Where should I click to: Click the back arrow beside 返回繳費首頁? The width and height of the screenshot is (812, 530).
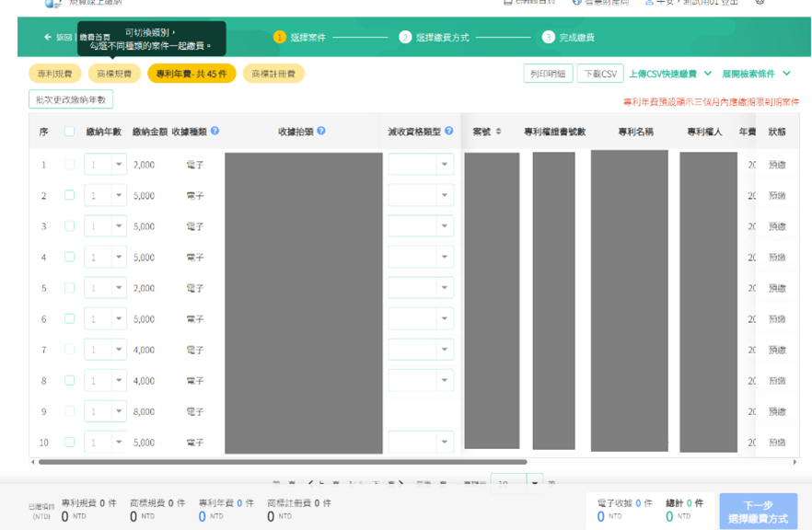pyautogui.click(x=46, y=37)
